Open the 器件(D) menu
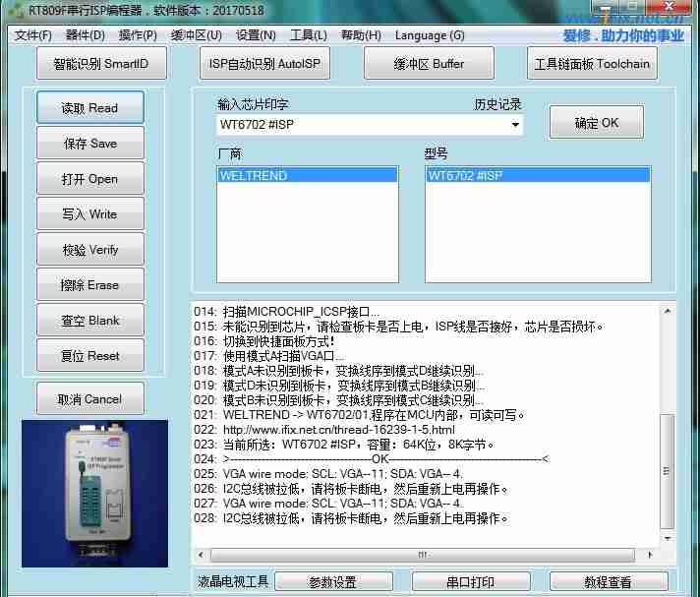The image size is (700, 597). pos(85,35)
